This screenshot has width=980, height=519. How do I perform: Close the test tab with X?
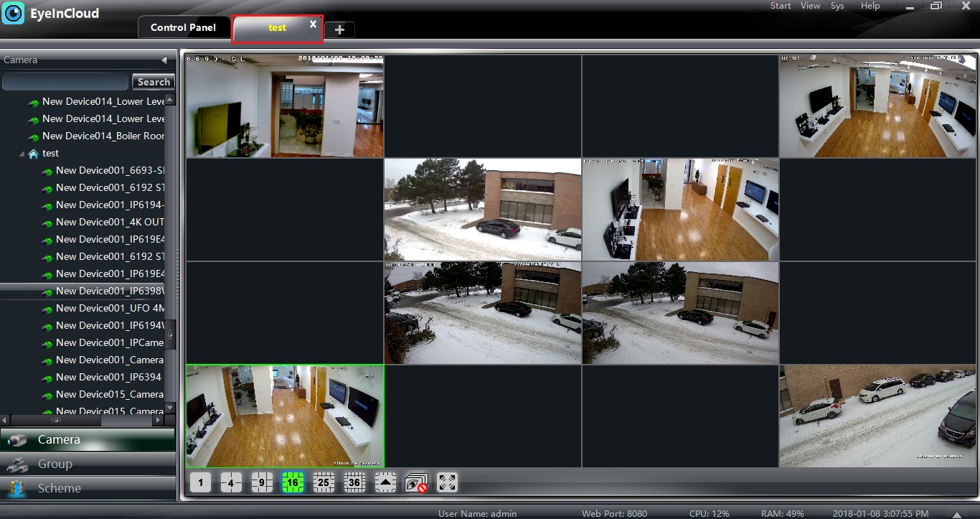(313, 24)
